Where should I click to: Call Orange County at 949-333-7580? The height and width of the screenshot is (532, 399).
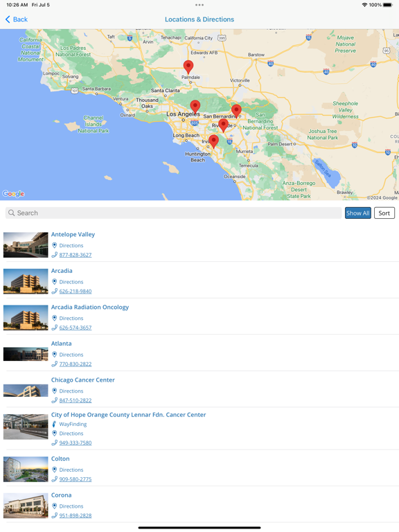coord(76,443)
